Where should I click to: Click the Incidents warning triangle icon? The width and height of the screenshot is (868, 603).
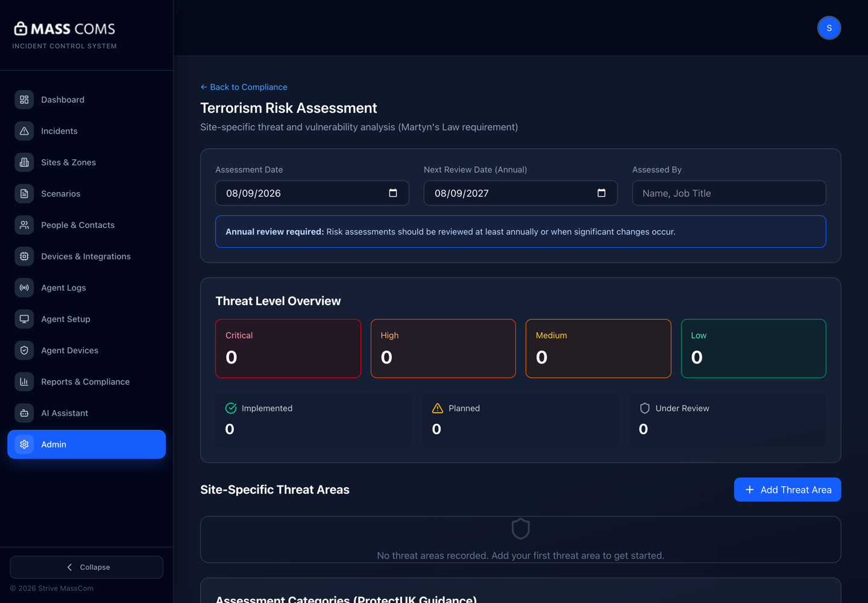(x=24, y=131)
